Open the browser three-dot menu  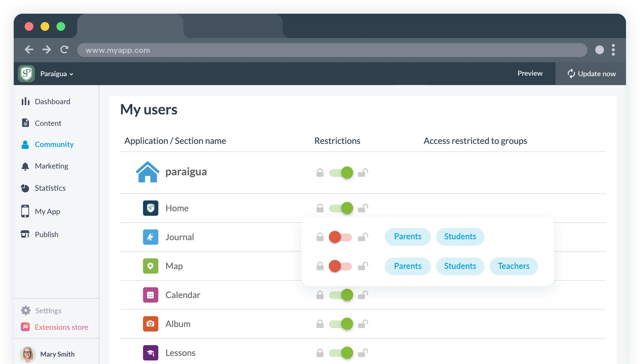[x=613, y=50]
